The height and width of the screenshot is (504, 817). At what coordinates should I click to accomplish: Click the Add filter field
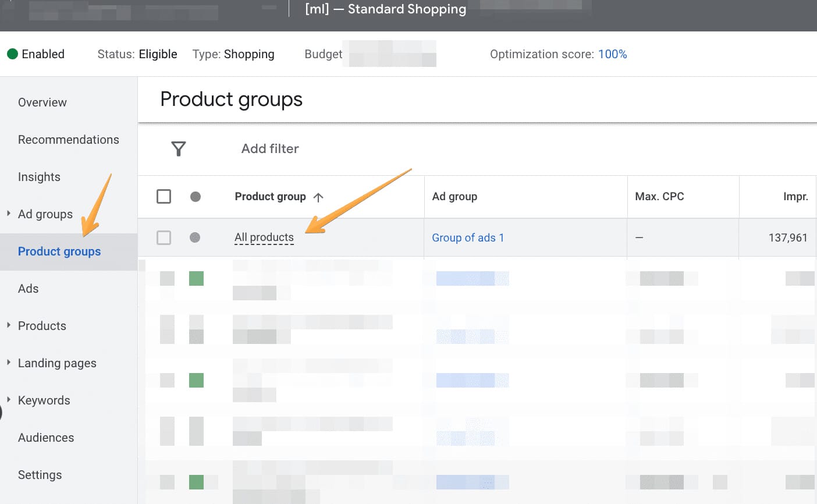click(x=270, y=149)
